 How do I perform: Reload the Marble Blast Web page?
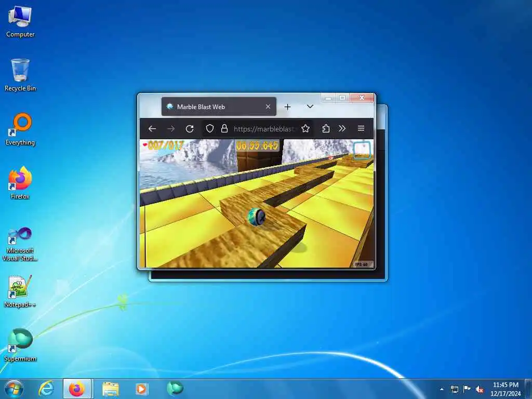[x=190, y=129]
